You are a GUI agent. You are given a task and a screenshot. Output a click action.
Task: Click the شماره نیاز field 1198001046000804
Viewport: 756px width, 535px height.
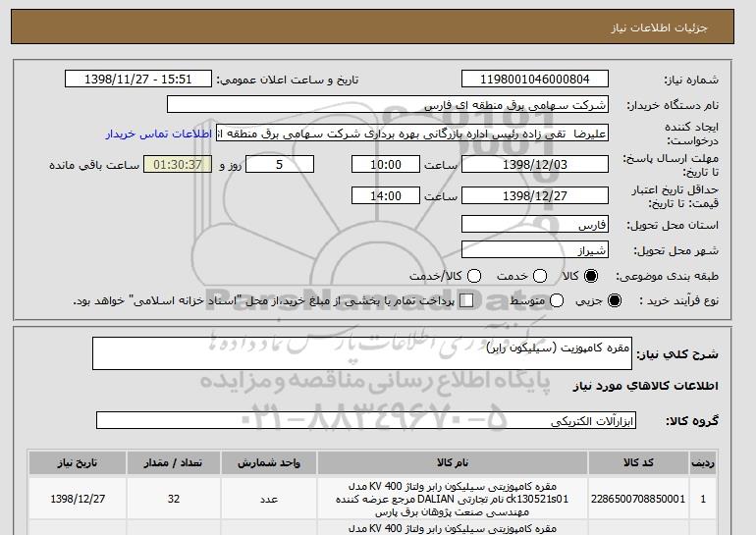(x=535, y=80)
